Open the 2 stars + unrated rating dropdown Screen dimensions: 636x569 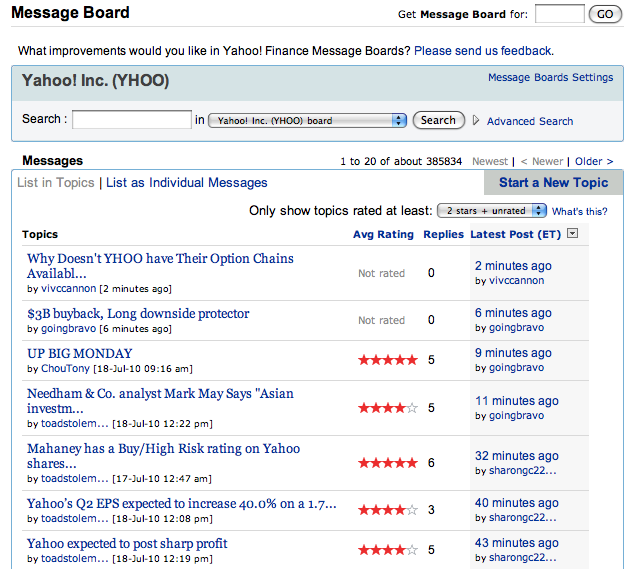(x=492, y=210)
